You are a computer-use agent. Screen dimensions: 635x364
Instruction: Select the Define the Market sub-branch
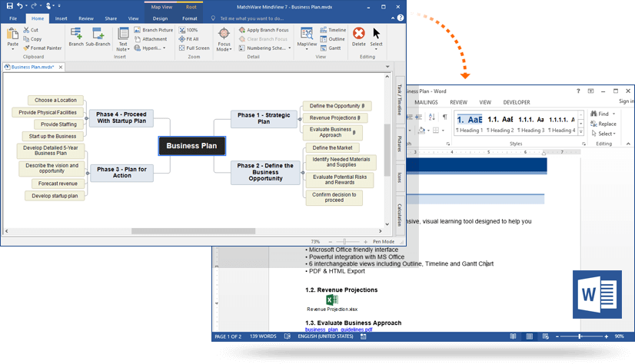332,147
